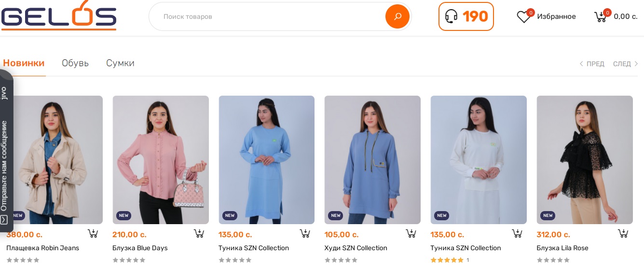Open the shopping cart in header
Screen dimensions: 644x271
(x=601, y=17)
